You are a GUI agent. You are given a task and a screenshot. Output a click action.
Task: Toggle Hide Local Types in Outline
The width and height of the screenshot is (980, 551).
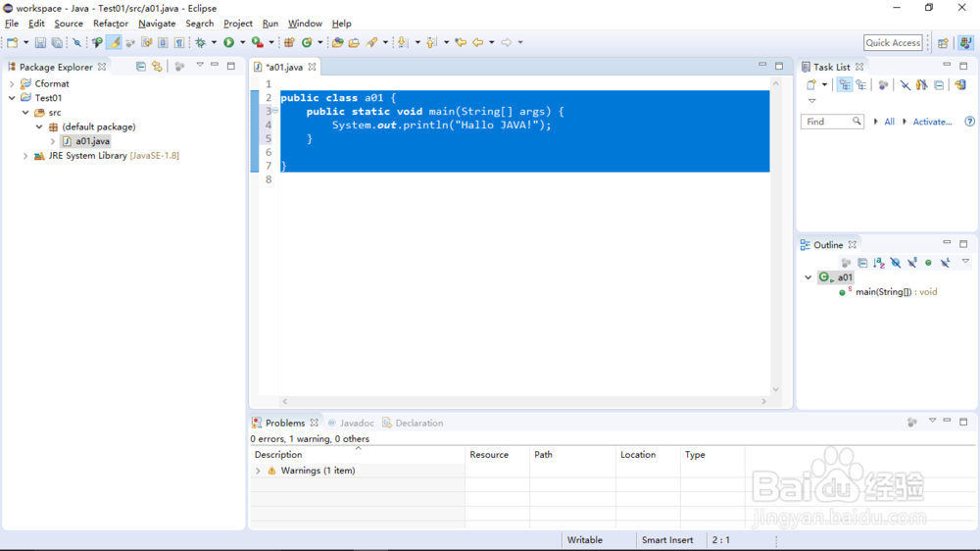945,263
